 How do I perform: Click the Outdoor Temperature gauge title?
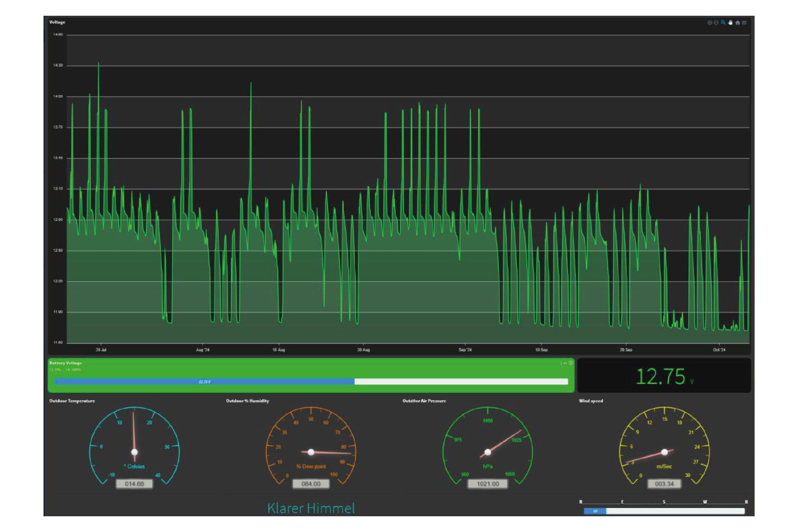(72, 401)
